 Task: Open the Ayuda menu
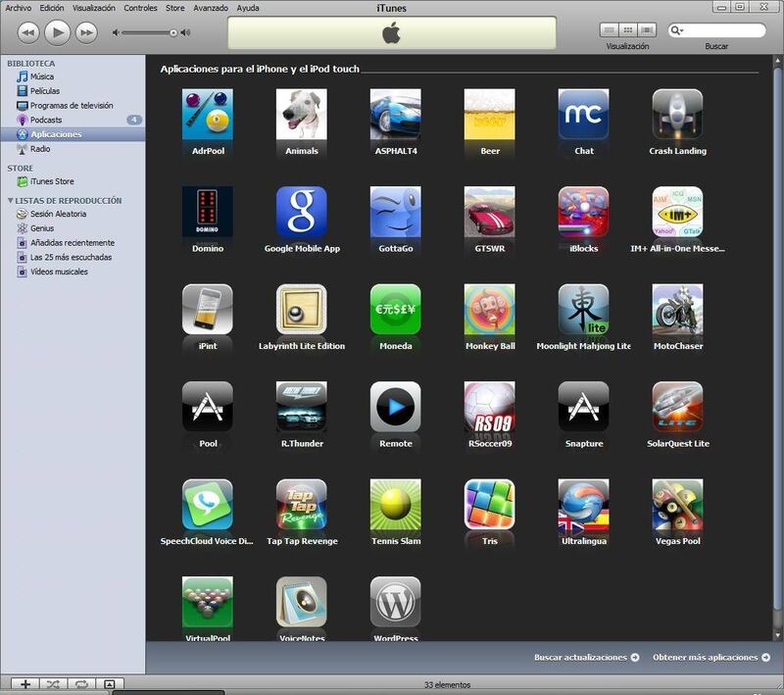[x=248, y=8]
